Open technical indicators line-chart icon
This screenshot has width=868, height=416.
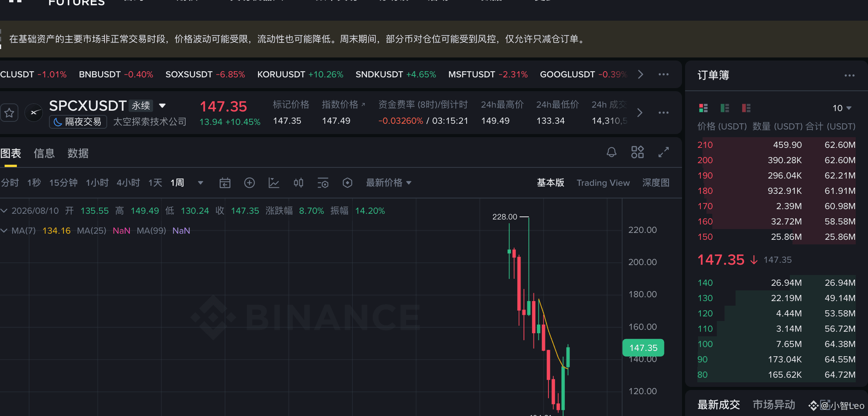pos(274,183)
